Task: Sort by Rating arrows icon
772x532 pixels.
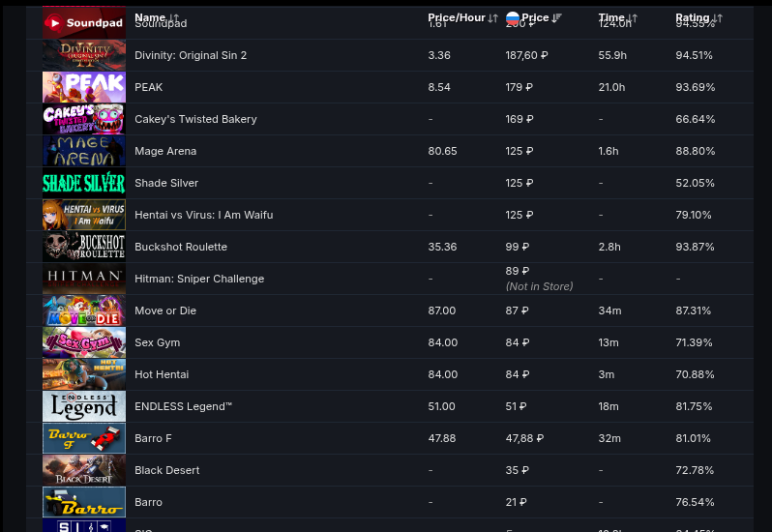Action: click(x=718, y=18)
